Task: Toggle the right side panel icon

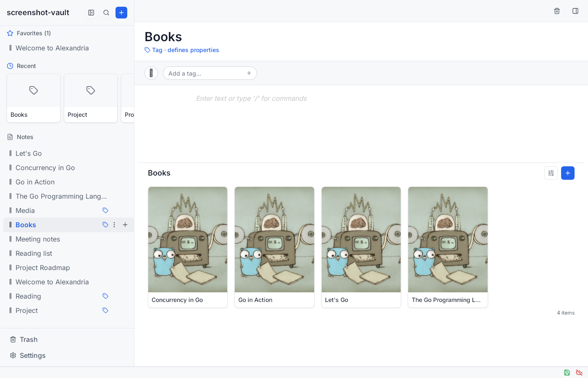Action: click(x=575, y=11)
